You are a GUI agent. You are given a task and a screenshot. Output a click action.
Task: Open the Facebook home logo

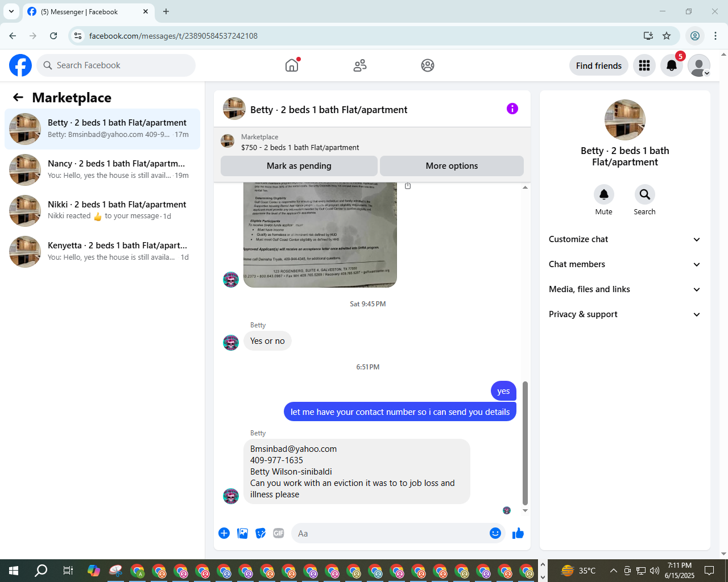pos(20,65)
